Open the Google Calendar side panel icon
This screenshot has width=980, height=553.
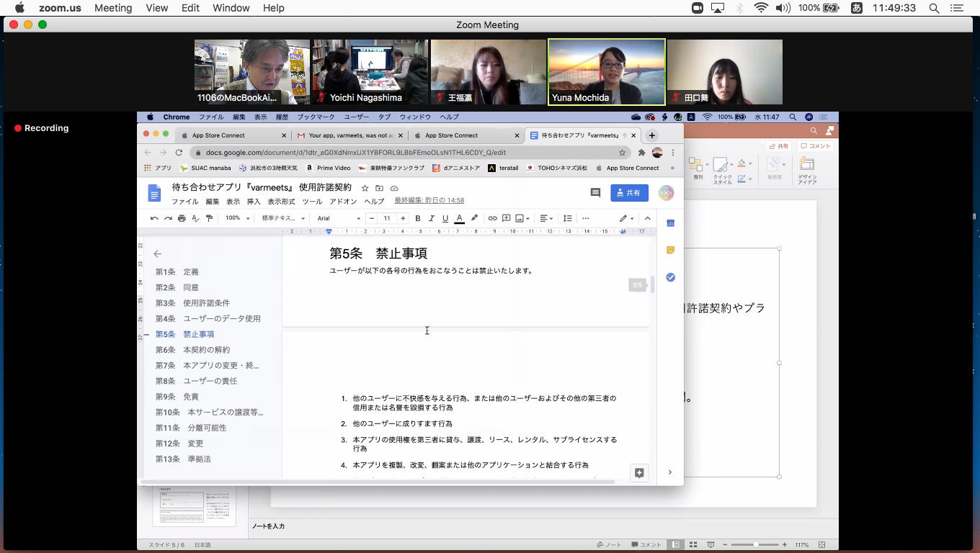point(670,223)
